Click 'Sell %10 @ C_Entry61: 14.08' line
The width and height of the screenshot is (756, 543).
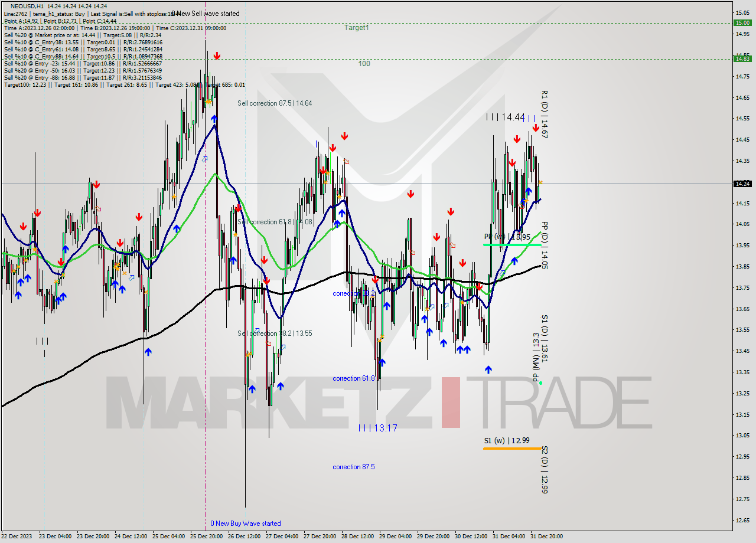pos(83,49)
